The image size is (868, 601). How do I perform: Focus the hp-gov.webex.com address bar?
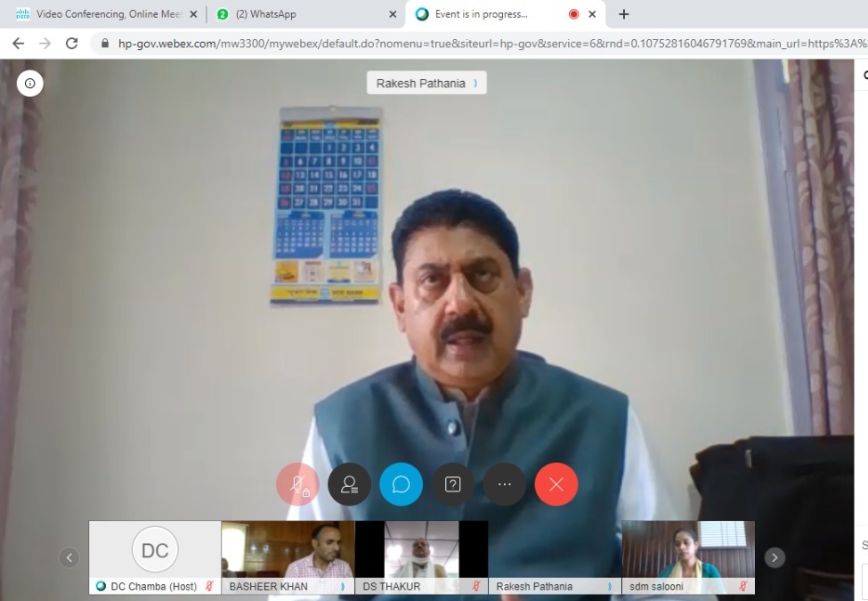click(479, 43)
